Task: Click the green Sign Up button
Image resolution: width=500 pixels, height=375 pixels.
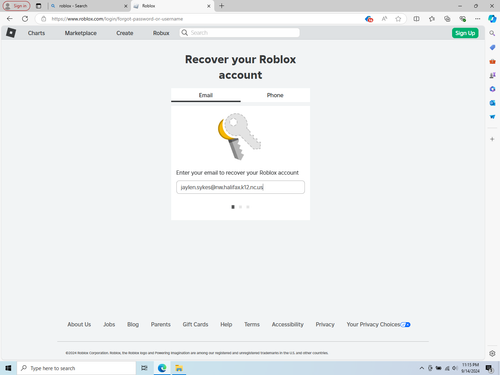Action: click(x=465, y=33)
